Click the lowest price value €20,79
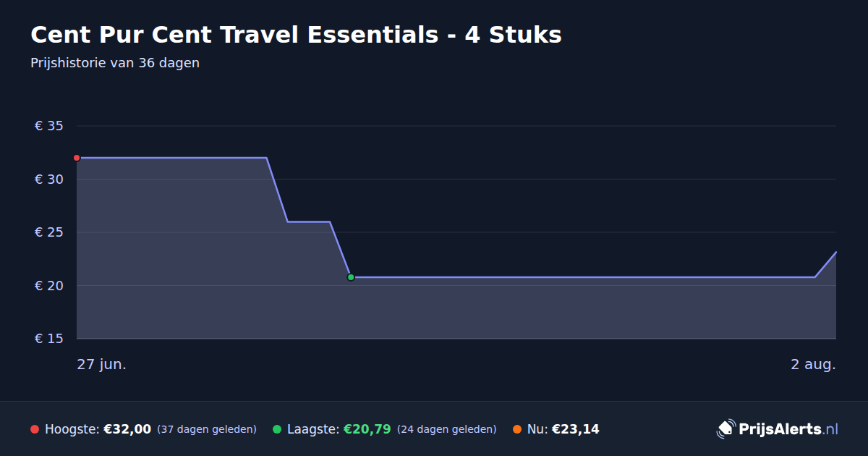The height and width of the screenshot is (456, 868). (x=367, y=429)
